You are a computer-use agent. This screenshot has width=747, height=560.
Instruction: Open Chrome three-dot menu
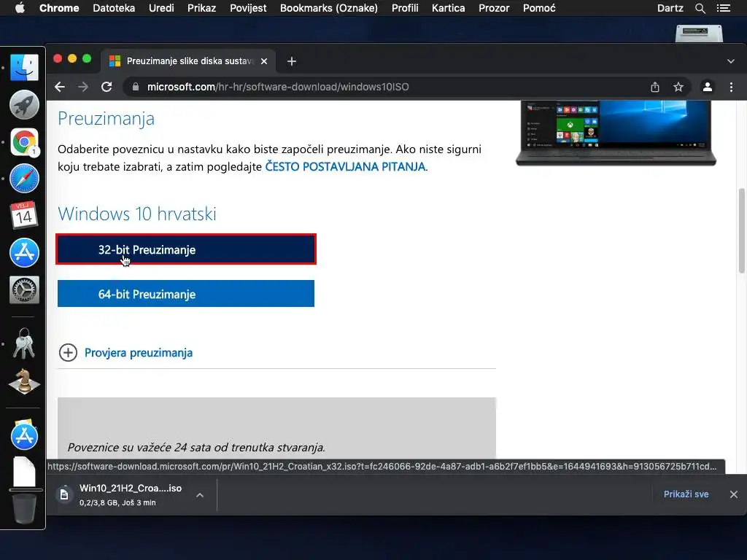tap(731, 87)
